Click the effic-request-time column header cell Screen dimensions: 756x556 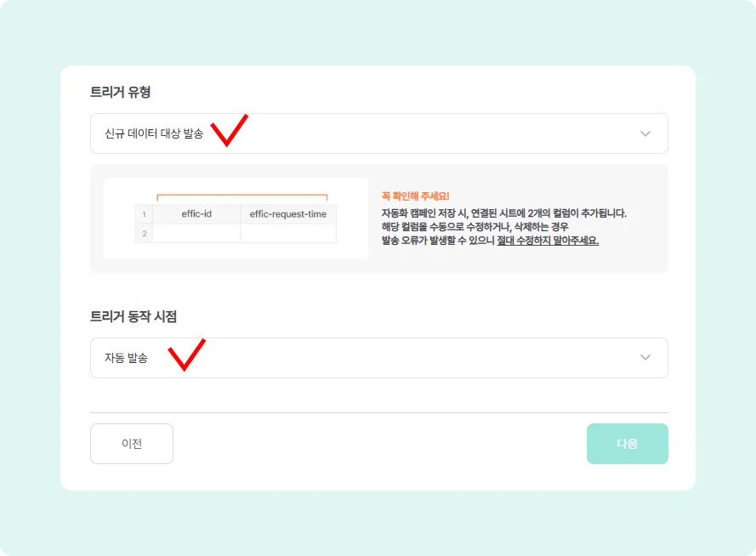click(287, 214)
